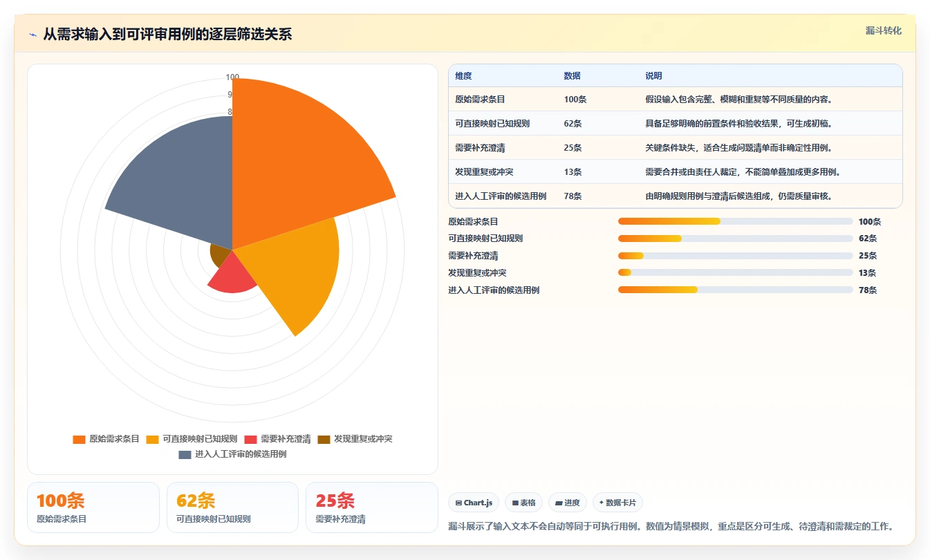Click the description starting with 由明确规则用例
The width and height of the screenshot is (930, 560).
click(x=738, y=196)
